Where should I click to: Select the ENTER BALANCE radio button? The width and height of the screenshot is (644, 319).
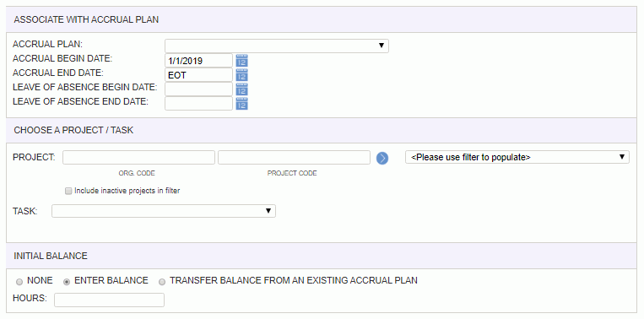click(x=67, y=282)
